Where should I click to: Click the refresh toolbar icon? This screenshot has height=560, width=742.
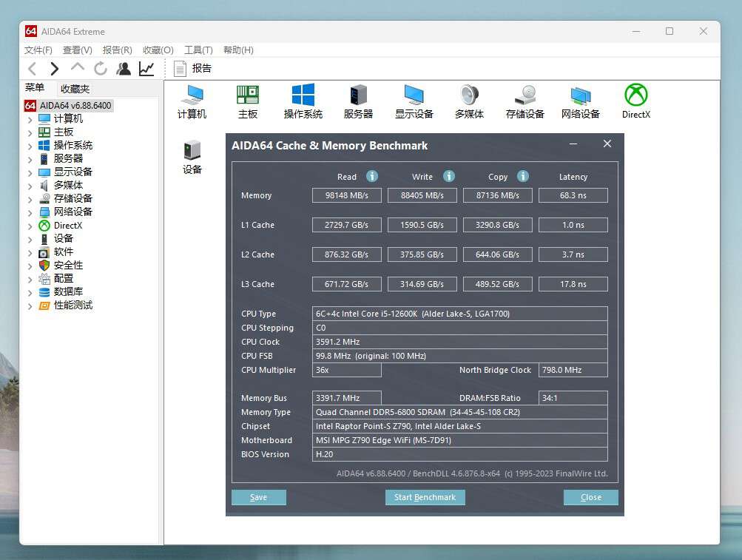(101, 69)
